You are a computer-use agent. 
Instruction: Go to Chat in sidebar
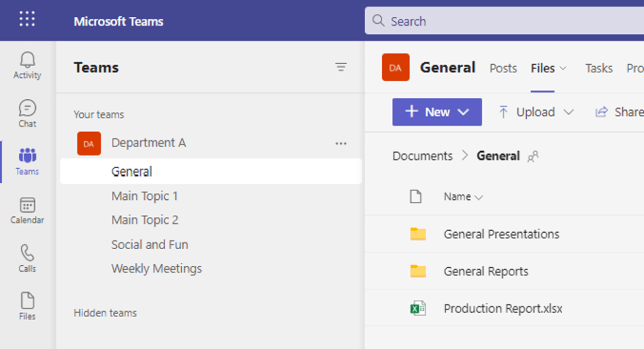tap(27, 113)
